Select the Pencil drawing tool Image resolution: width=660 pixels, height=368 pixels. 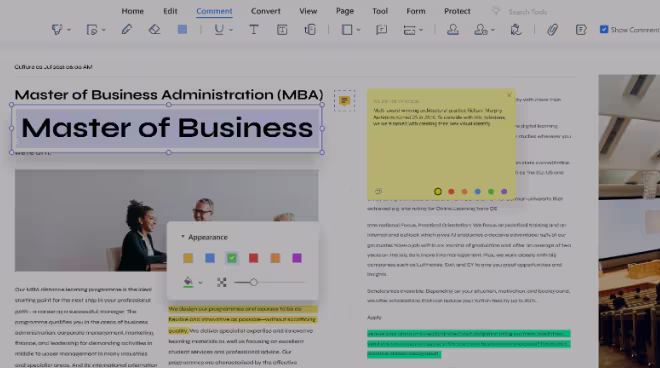tap(127, 29)
